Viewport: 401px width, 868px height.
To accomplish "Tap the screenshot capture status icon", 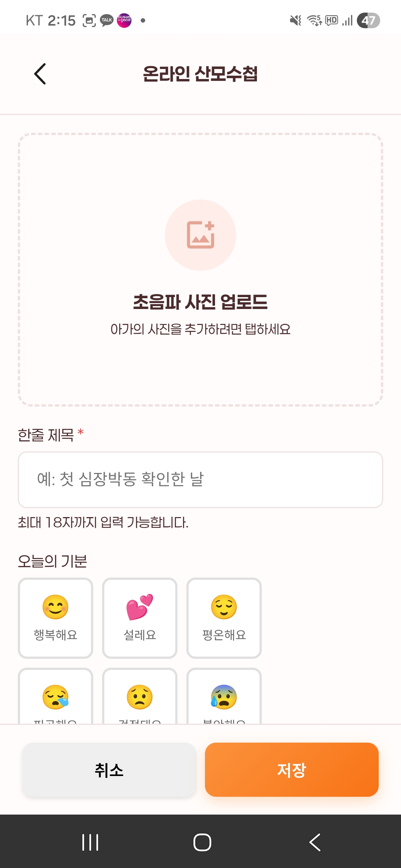I will (x=89, y=20).
